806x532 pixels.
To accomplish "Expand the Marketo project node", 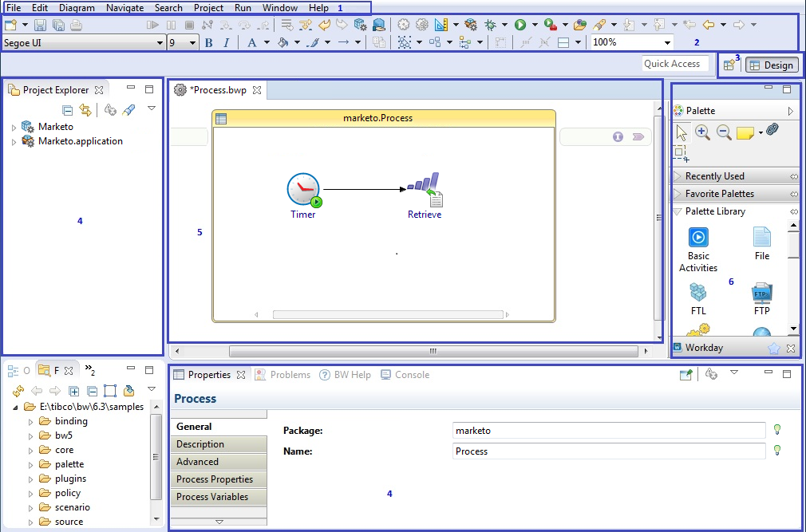I will tap(14, 128).
